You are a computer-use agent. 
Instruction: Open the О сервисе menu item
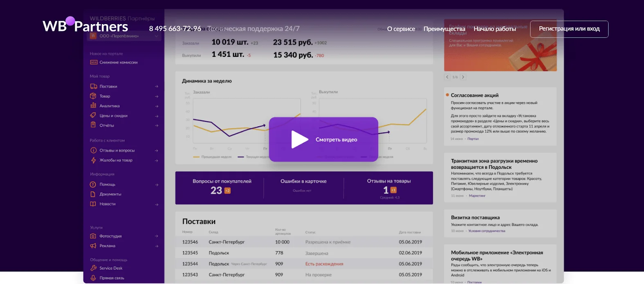pyautogui.click(x=401, y=29)
